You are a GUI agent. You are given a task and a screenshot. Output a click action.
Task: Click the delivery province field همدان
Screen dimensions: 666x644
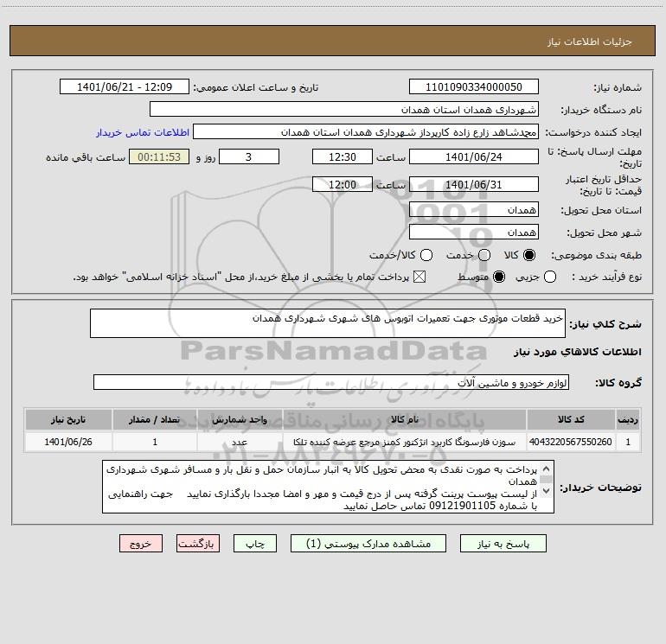[x=474, y=209]
